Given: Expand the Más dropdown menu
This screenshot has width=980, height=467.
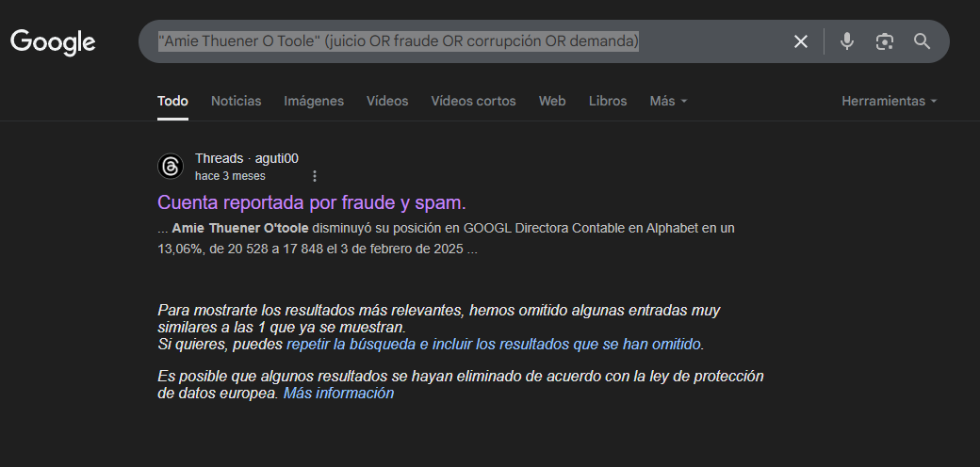Looking at the screenshot, I should point(668,101).
